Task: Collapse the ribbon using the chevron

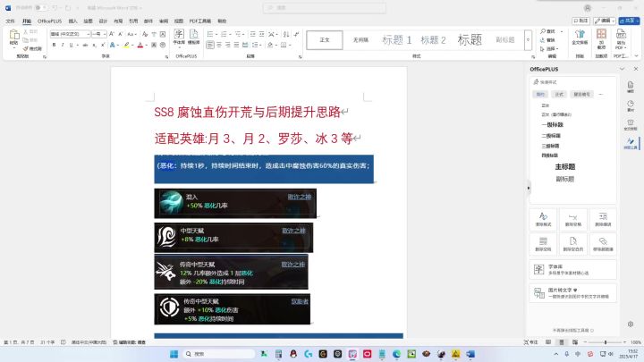Action: point(636,56)
